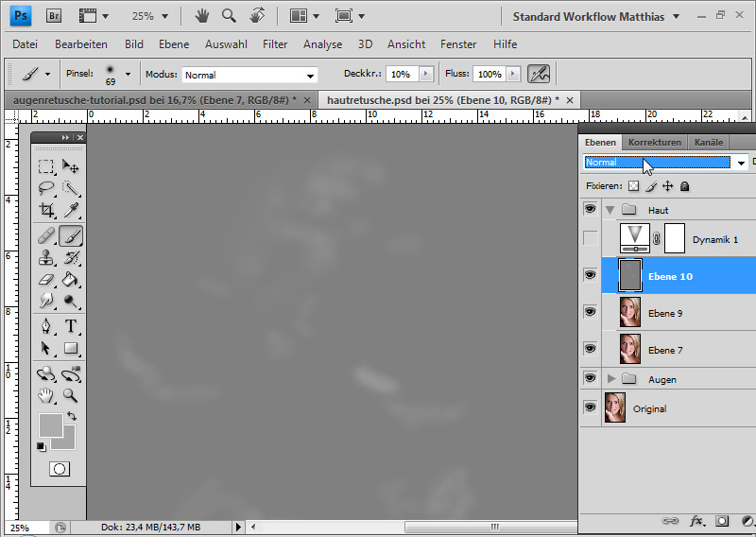Select the Zoom tool in toolbox
Screen dimensions: 756x537
point(70,395)
